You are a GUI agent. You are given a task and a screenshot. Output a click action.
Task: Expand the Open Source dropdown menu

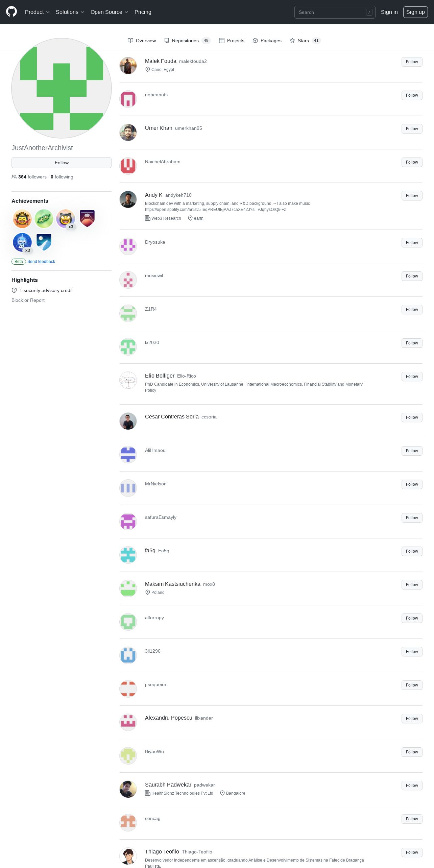(110, 12)
